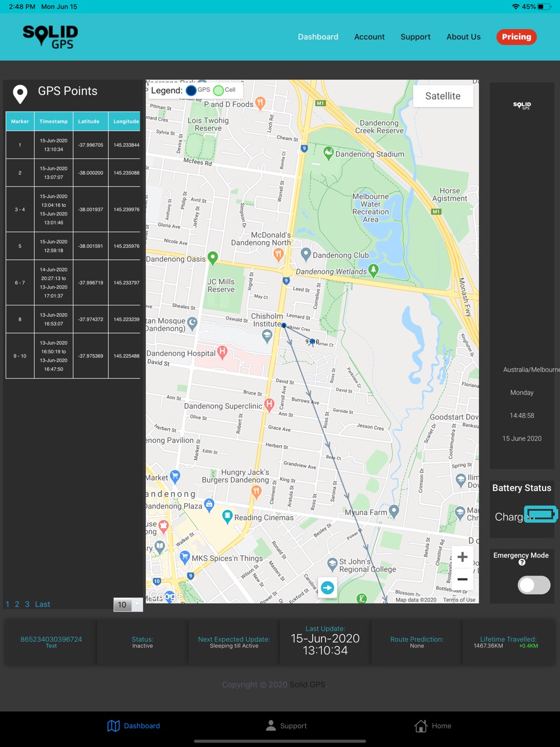The height and width of the screenshot is (747, 560).
Task: Click the Marker column header
Action: coord(20,121)
